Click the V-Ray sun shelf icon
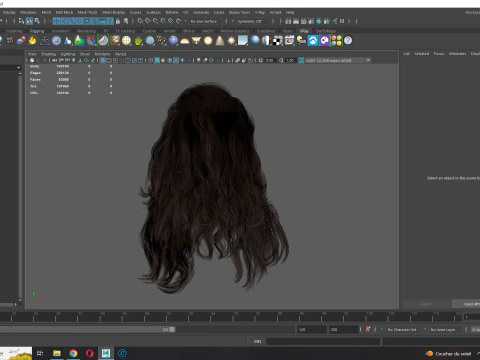Screen dimensions: 480x360 pos(231,41)
